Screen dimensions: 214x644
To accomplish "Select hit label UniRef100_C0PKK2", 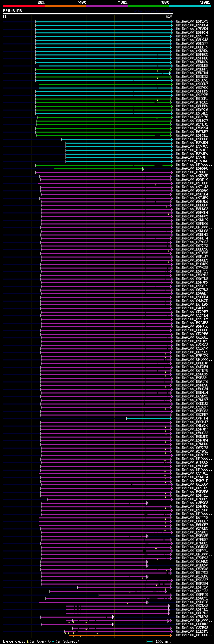I will pyautogui.click(x=193, y=624).
